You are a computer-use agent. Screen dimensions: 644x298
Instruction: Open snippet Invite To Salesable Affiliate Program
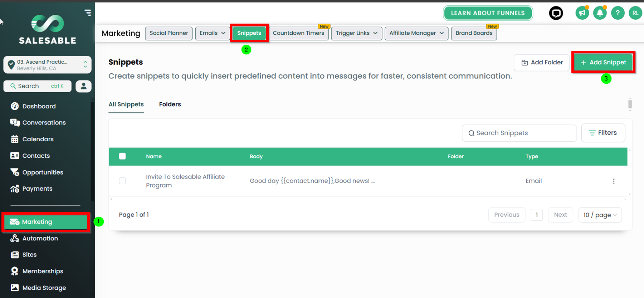pyautogui.click(x=185, y=181)
